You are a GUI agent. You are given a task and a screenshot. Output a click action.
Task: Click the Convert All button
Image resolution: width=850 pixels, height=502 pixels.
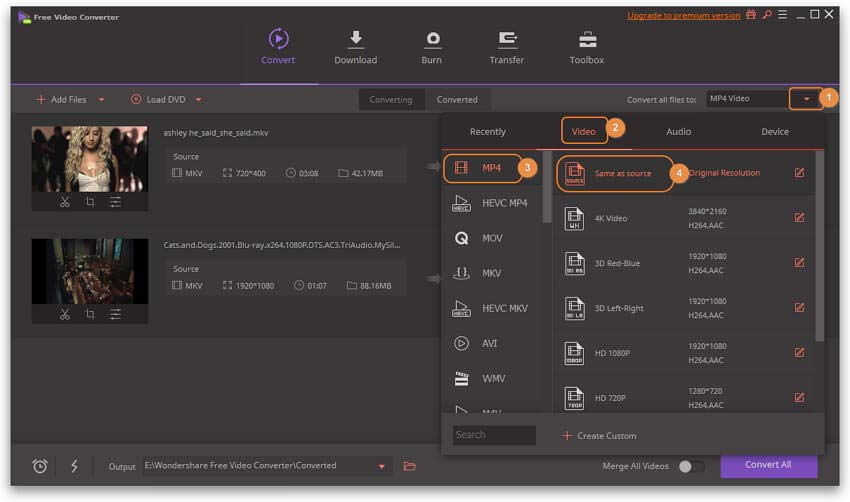768,465
